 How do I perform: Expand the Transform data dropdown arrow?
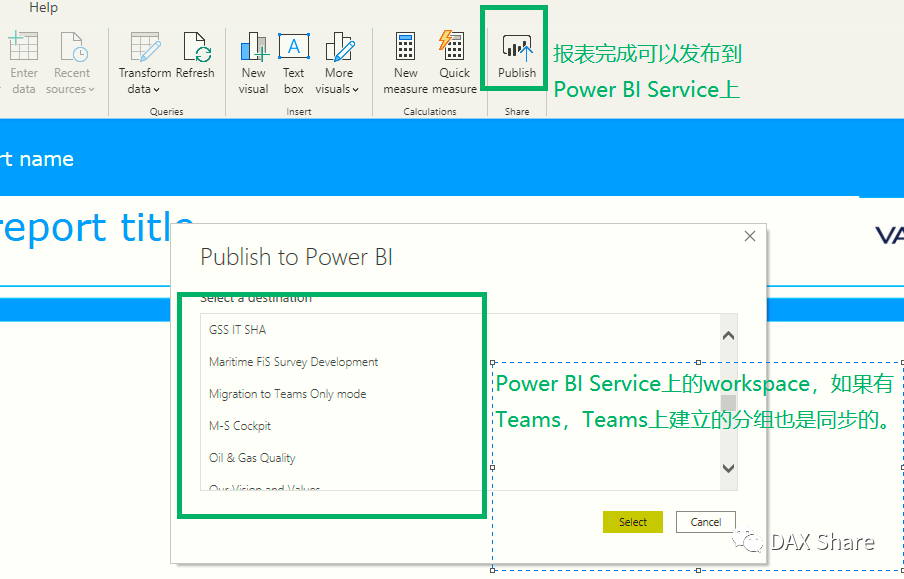point(156,89)
